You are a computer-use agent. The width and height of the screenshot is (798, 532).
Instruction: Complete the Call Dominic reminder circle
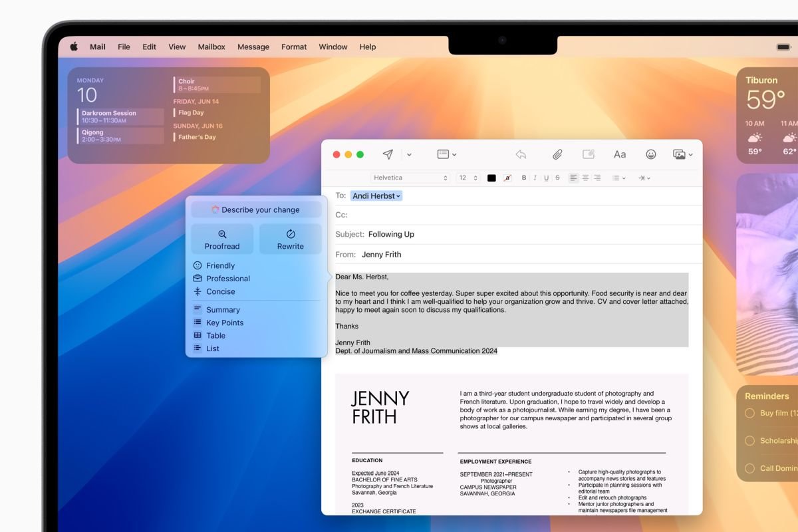pos(749,468)
